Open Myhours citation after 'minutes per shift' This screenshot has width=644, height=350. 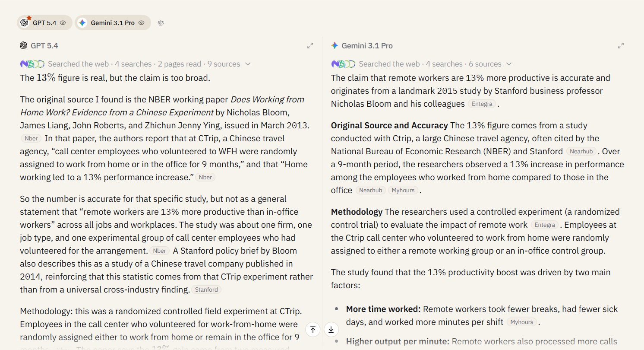(522, 322)
